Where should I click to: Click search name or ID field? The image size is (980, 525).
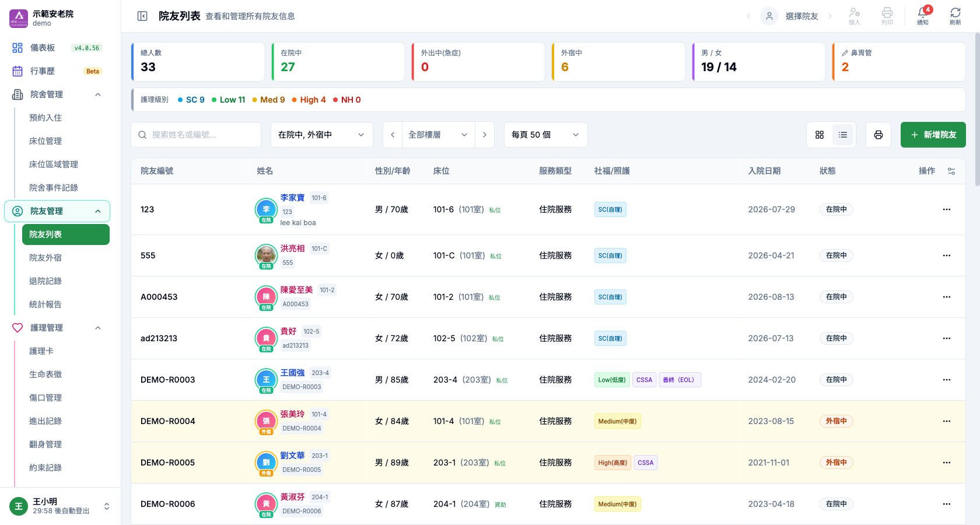(196, 135)
